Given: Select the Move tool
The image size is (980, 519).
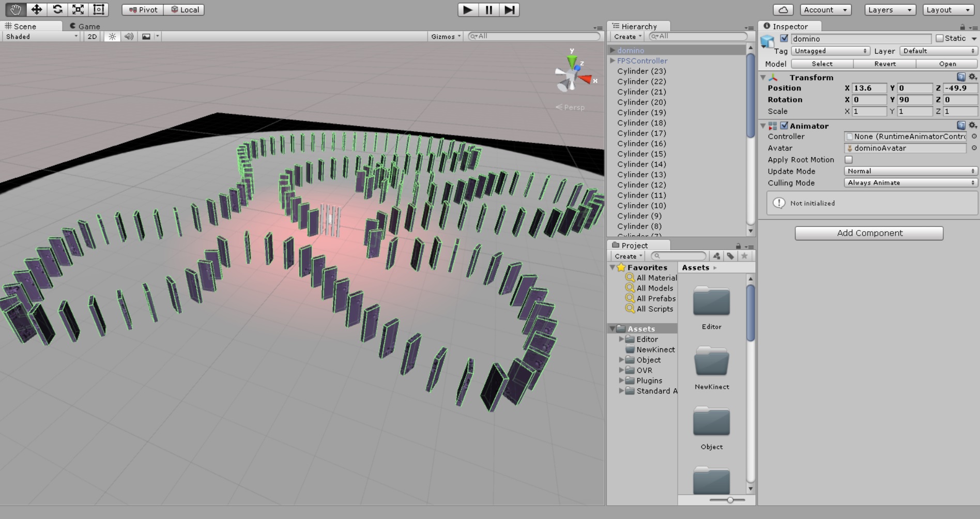Looking at the screenshot, I should (37, 9).
